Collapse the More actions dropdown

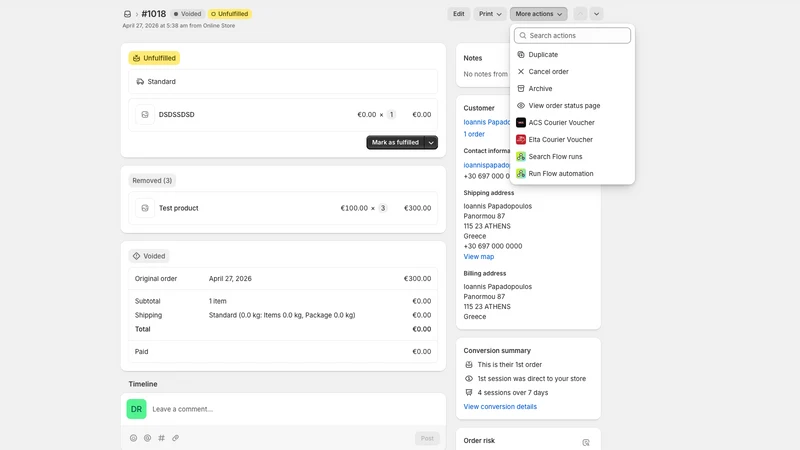[539, 14]
